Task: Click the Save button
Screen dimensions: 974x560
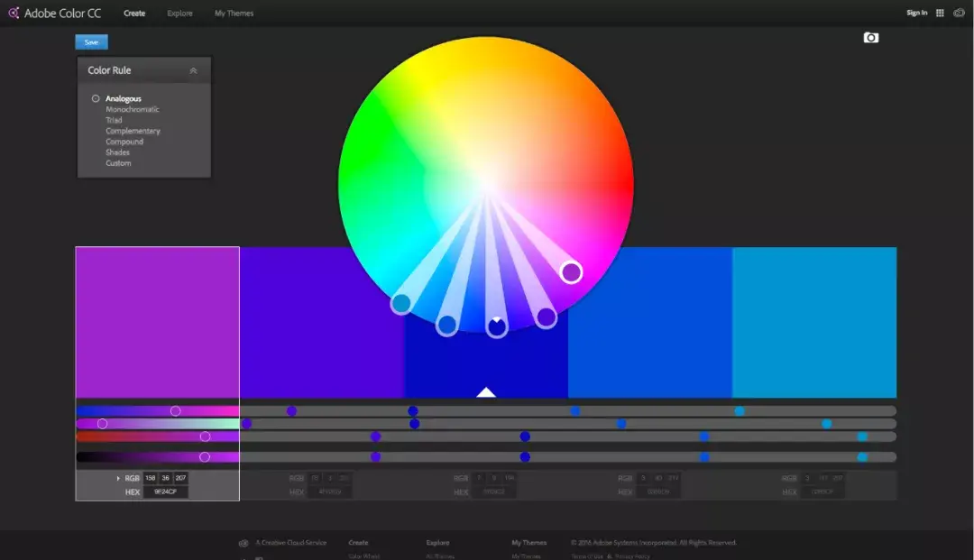Action: click(91, 42)
